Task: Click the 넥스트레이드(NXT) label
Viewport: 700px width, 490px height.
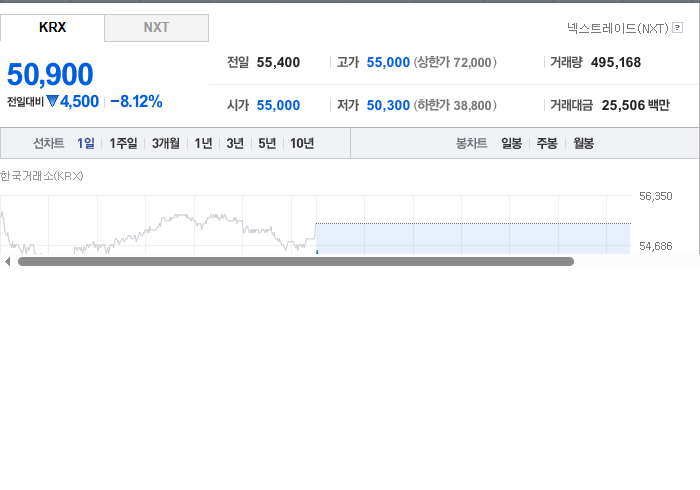Action: coord(618,28)
